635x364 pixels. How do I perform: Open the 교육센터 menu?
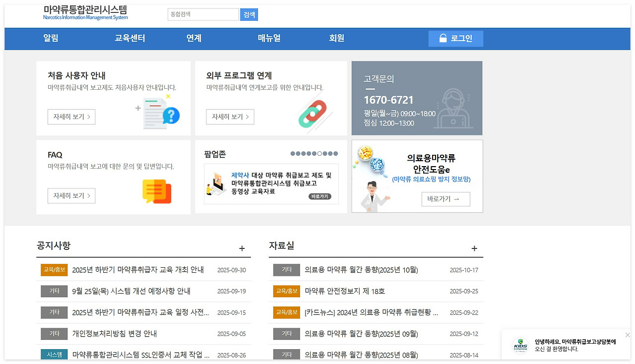130,38
